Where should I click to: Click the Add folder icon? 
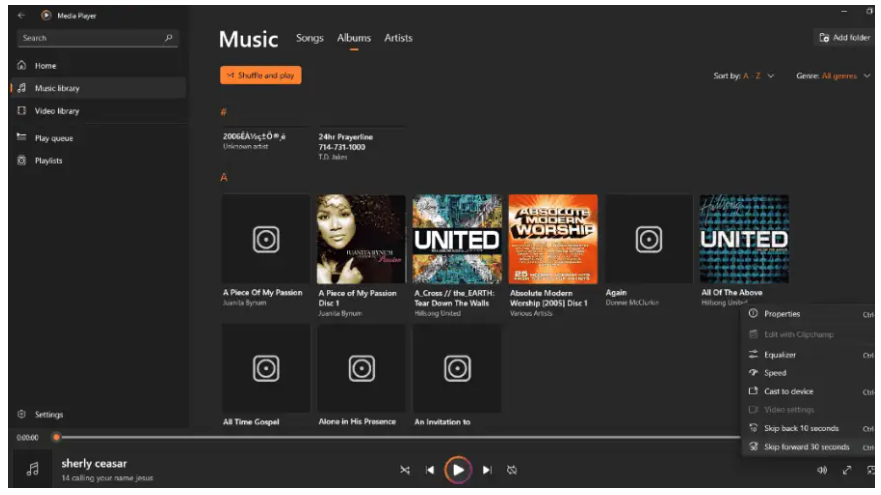click(x=824, y=38)
